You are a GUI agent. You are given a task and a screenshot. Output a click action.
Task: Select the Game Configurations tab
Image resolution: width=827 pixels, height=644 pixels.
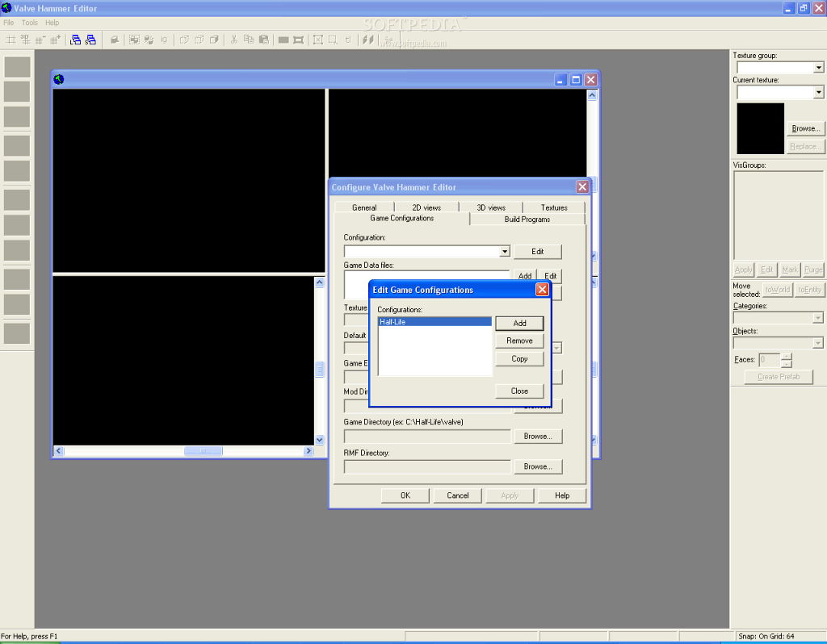pyautogui.click(x=401, y=218)
